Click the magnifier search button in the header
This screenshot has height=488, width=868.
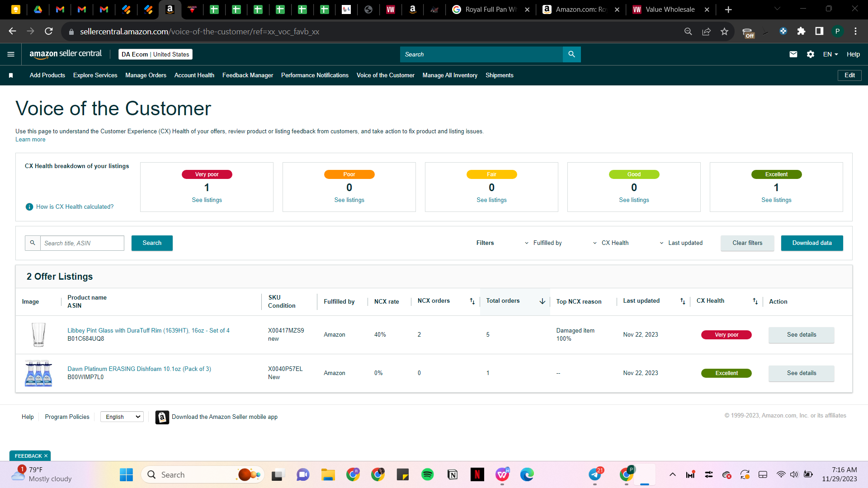(571, 54)
